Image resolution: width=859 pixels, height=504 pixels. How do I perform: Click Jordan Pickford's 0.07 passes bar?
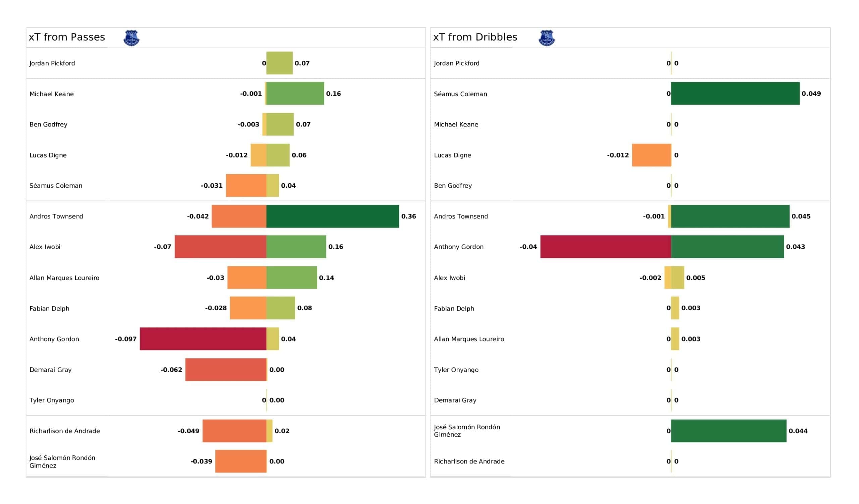pyautogui.click(x=279, y=63)
